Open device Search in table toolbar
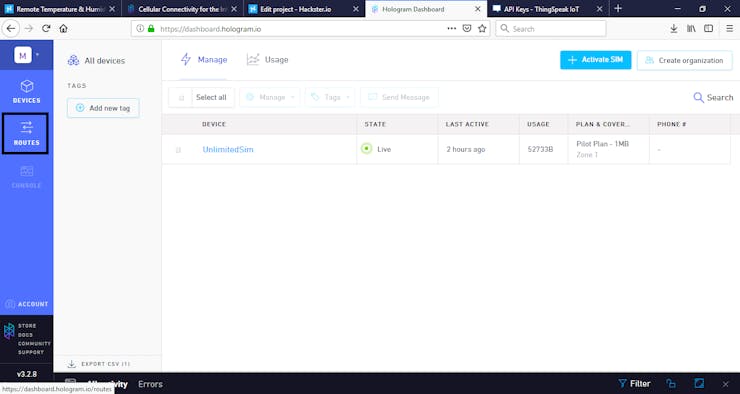 pyautogui.click(x=713, y=97)
